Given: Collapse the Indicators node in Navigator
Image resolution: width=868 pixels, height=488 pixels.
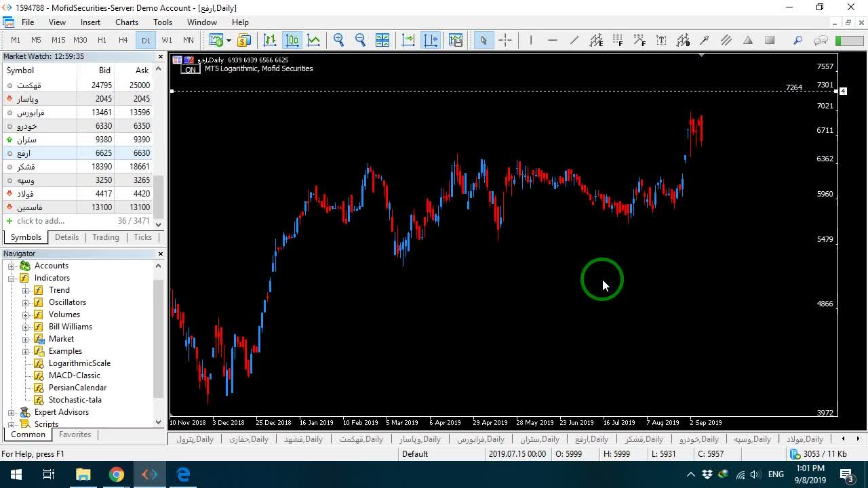Looking at the screenshot, I should pos(12,278).
